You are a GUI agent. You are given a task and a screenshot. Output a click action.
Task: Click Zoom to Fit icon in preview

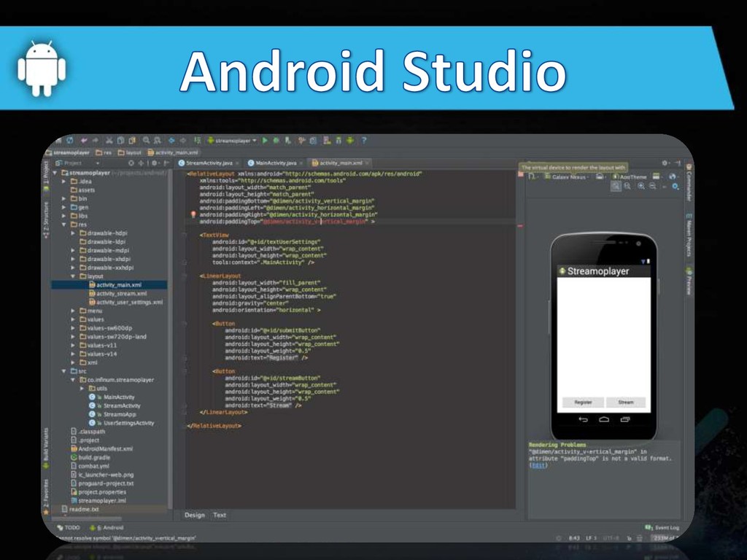point(616,187)
